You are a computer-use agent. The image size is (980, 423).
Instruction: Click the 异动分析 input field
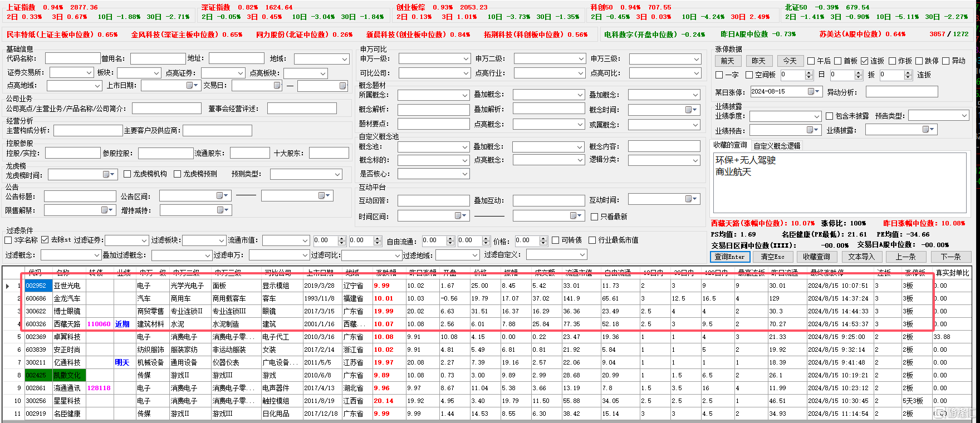(x=901, y=91)
